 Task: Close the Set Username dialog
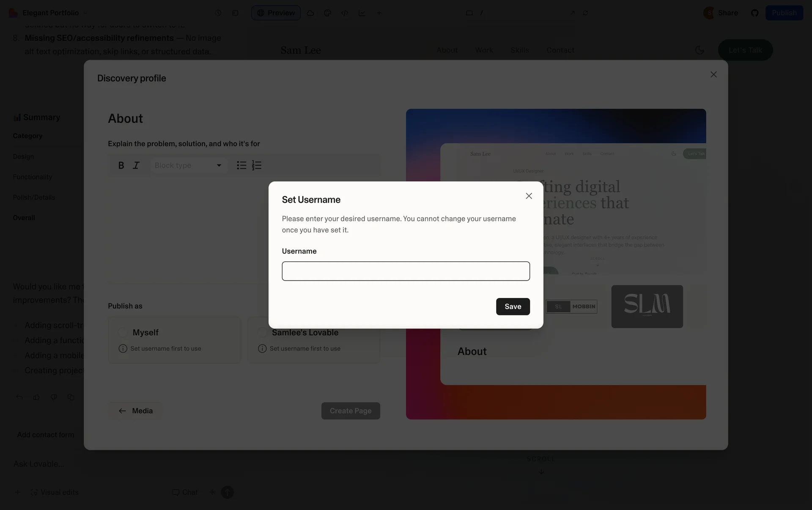point(529,196)
